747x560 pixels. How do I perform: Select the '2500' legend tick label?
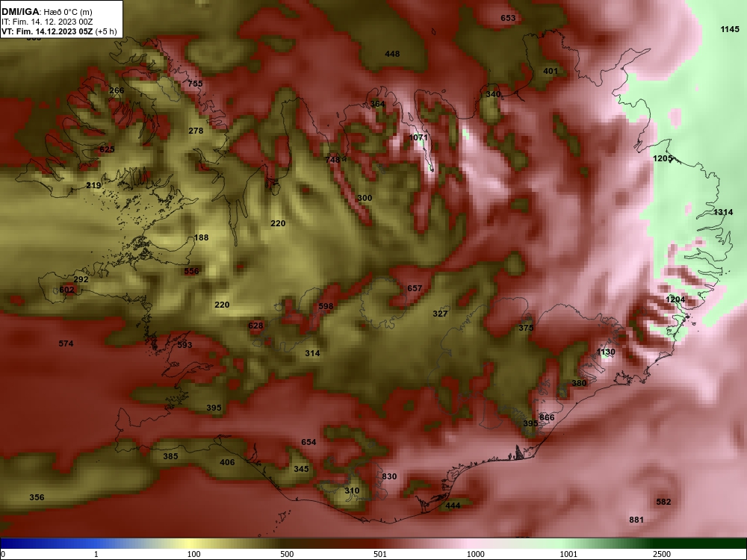[662, 554]
